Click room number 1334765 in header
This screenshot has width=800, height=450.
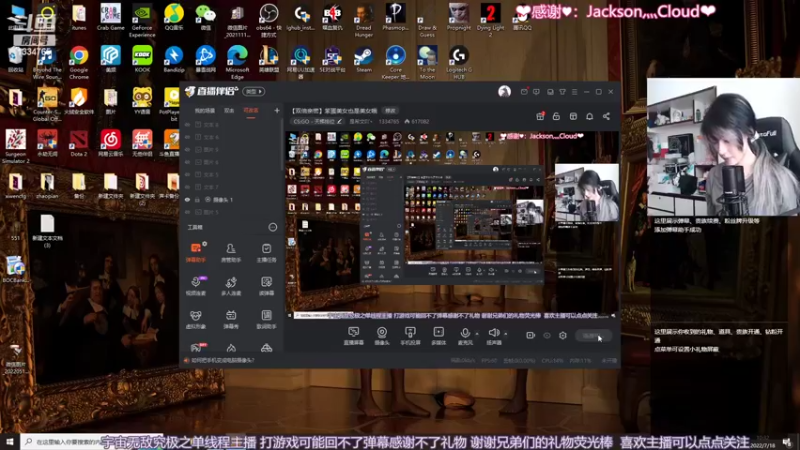click(389, 121)
